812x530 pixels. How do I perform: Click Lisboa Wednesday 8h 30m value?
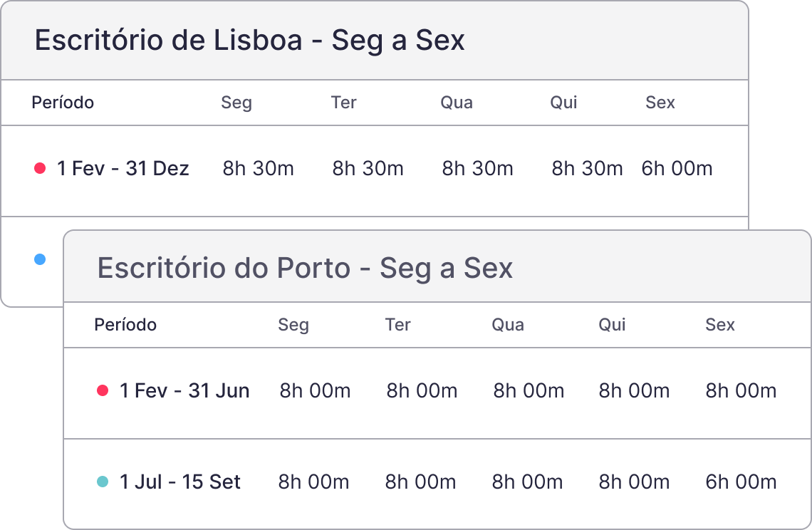coord(477,168)
